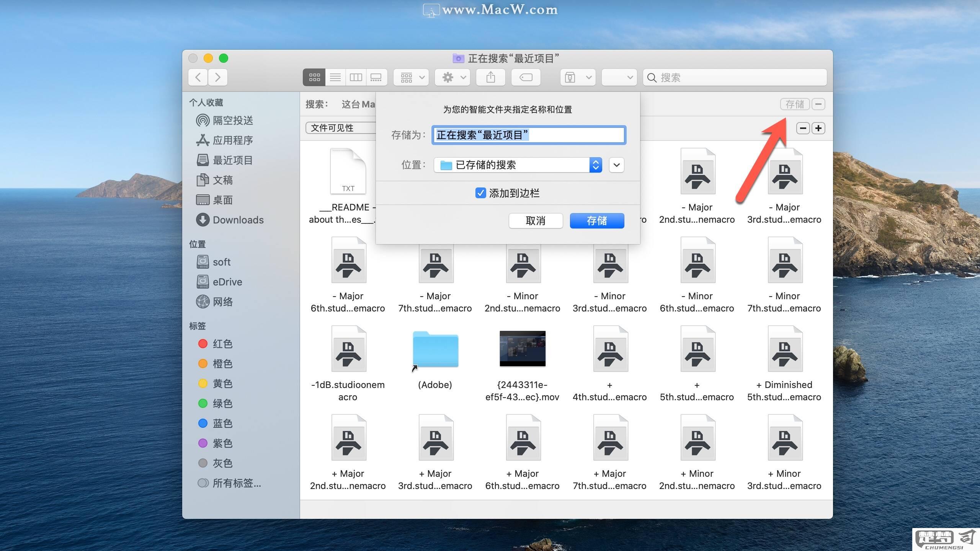This screenshot has width=980, height=551.
Task: Open 桌面 in sidebar
Action: point(214,200)
